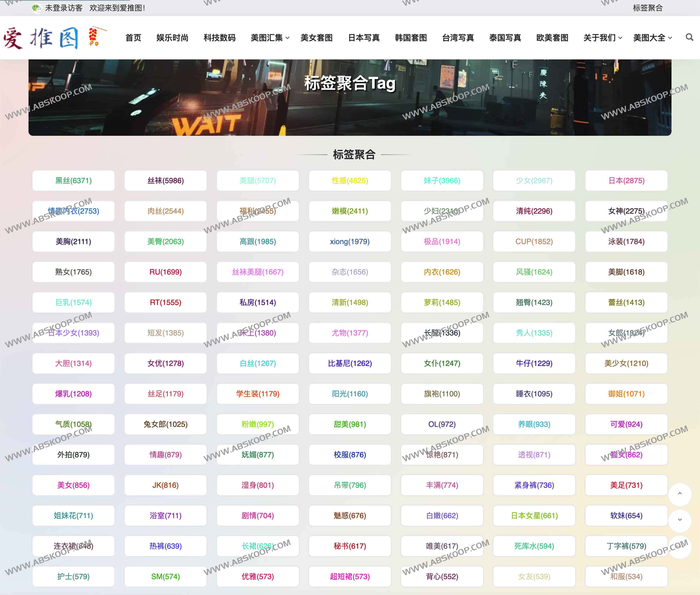Image resolution: width=700 pixels, height=595 pixels.
Task: Click the 旗袍(1100) tag
Action: coord(442,394)
